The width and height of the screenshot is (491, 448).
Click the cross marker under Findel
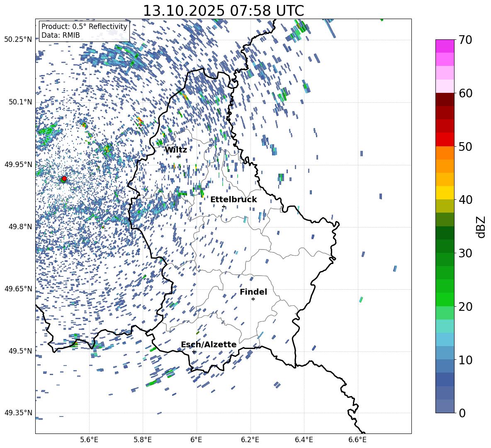pyautogui.click(x=253, y=299)
